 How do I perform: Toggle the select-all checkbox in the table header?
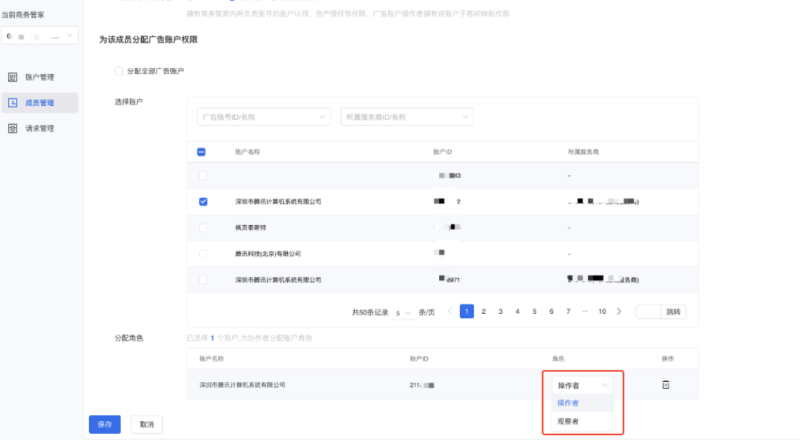(x=201, y=152)
